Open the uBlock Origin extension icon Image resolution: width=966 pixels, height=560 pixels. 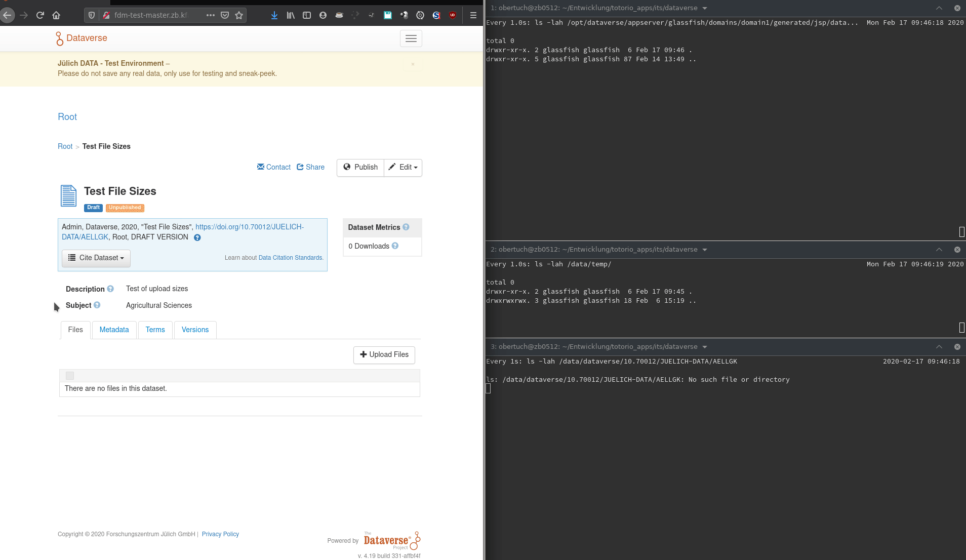coord(452,15)
